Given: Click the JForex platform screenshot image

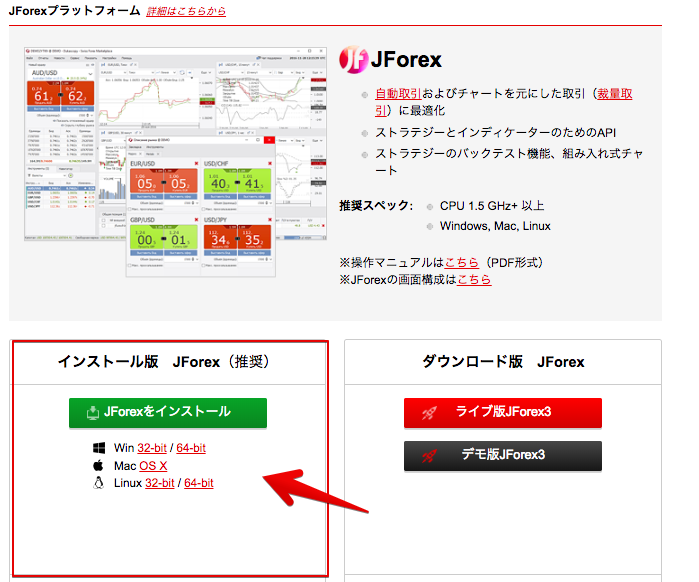Looking at the screenshot, I should pyautogui.click(x=176, y=160).
